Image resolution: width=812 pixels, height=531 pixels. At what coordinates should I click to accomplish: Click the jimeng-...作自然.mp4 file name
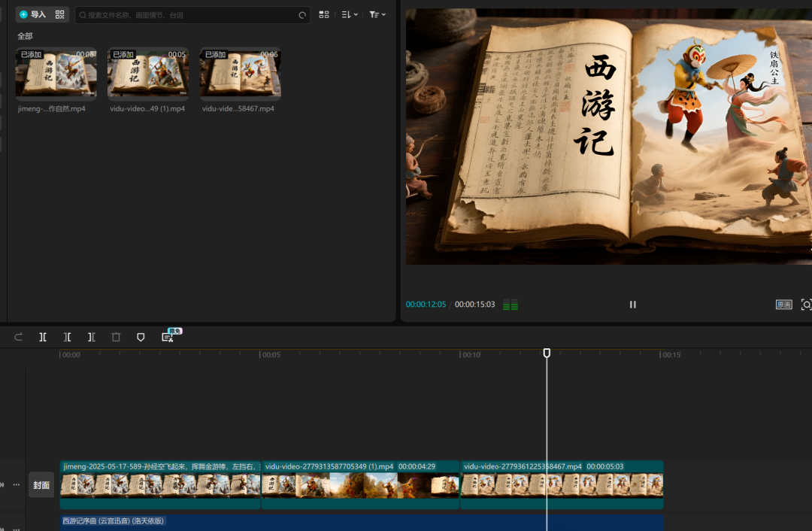tap(51, 109)
